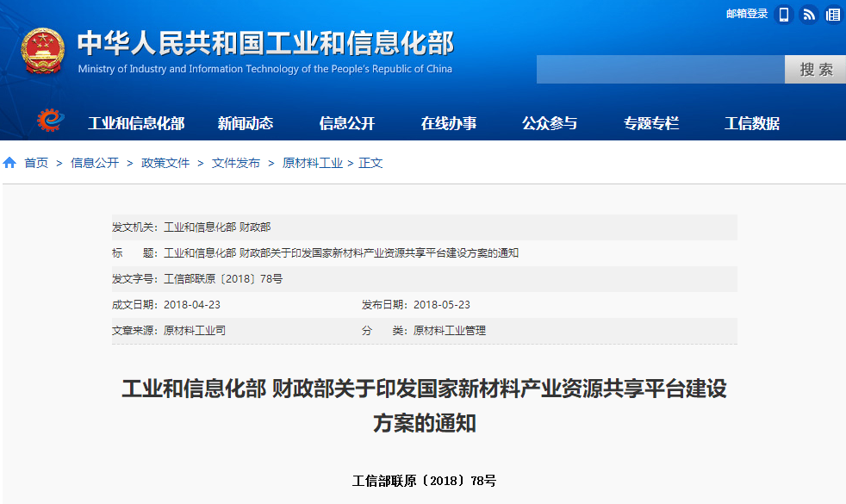This screenshot has width=846, height=504.
Task: Click the blue home icon in breadcrumb
Action: coord(9,163)
